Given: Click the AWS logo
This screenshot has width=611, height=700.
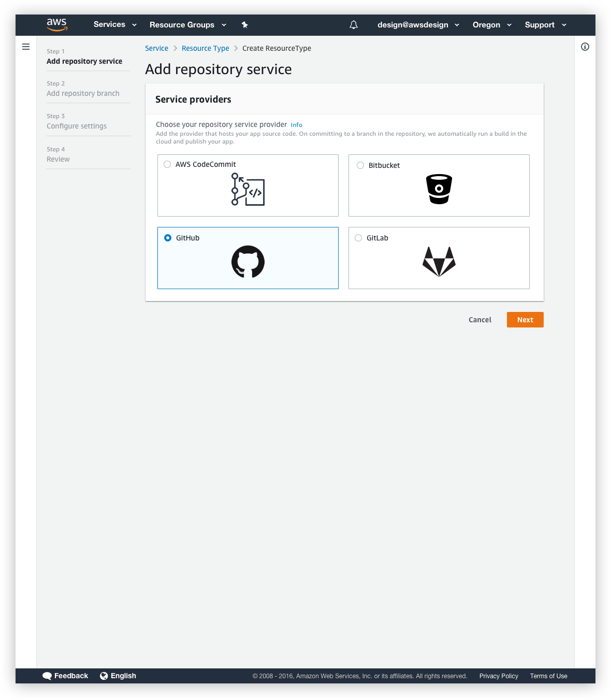Looking at the screenshot, I should tap(57, 24).
